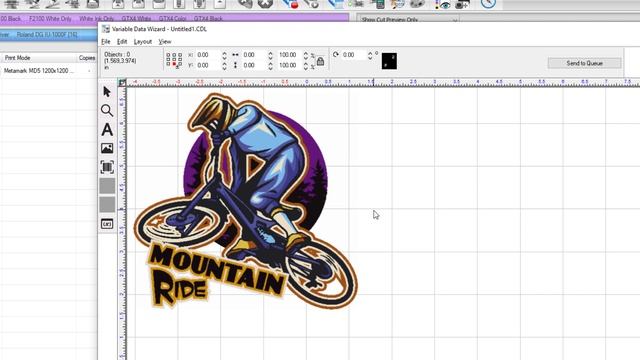Switch to GTX4 Black tab
640x360 pixels.
tap(208, 18)
